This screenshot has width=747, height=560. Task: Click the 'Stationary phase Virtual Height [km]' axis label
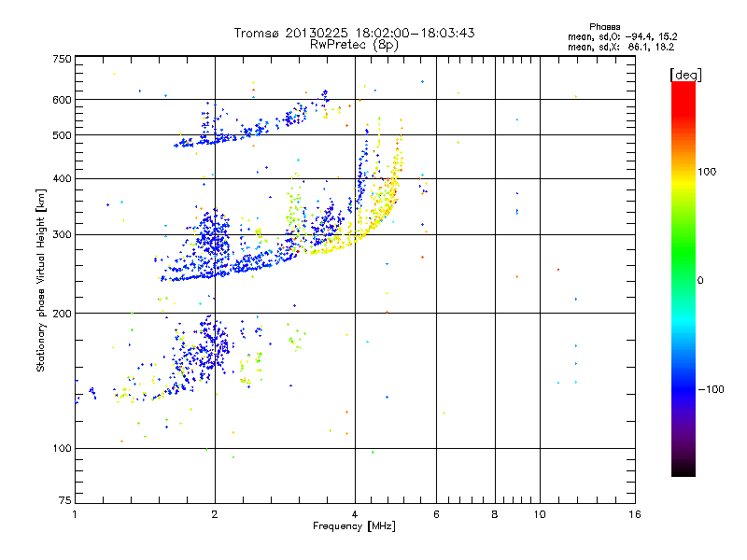(x=40, y=280)
